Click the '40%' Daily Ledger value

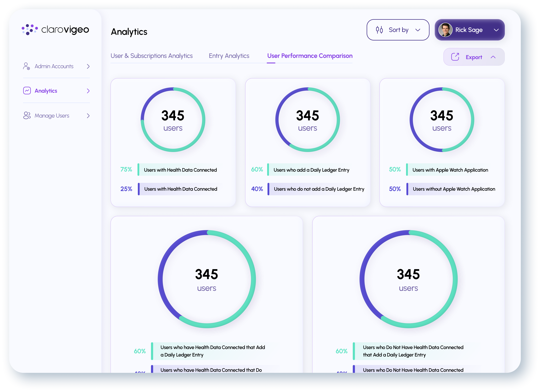[x=257, y=189]
